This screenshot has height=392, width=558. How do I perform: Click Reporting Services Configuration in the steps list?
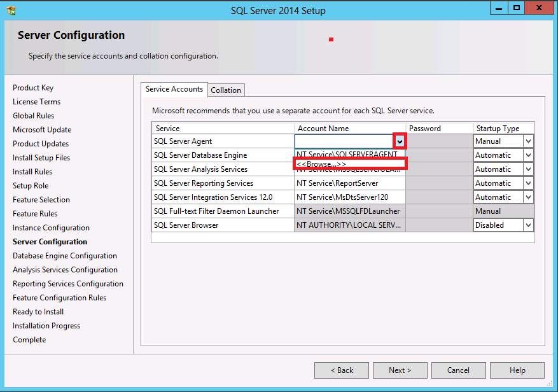point(68,284)
